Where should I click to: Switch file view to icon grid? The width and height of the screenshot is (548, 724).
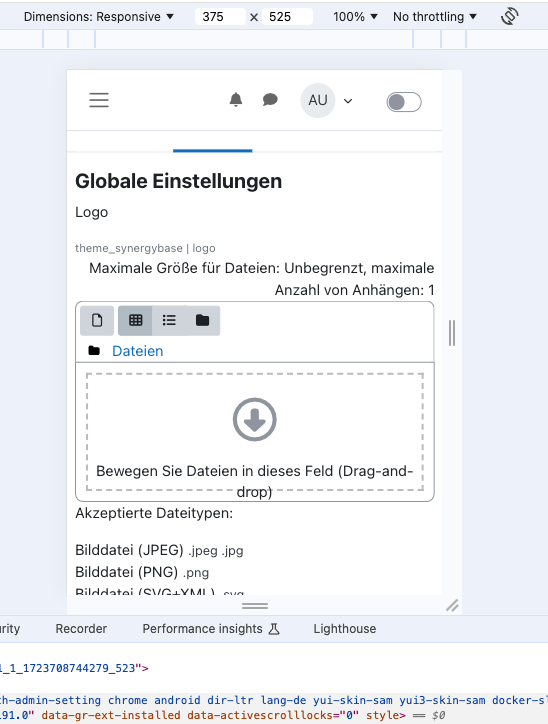click(135, 320)
